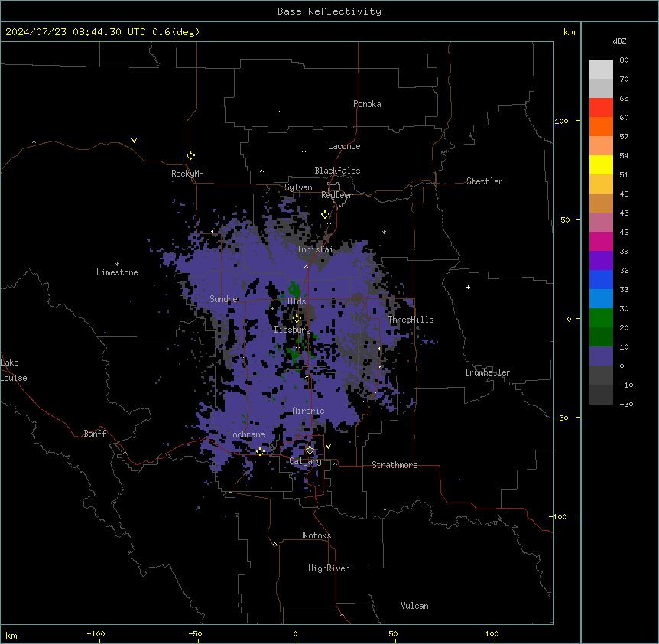Select the red 60-65 dBZ legend swatch
The height and width of the screenshot is (644, 659).
click(601, 108)
